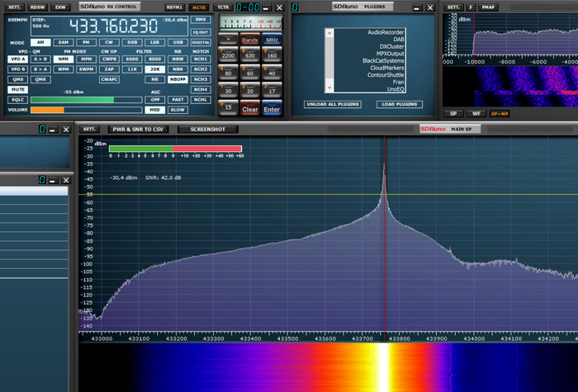This screenshot has height=392, width=578.
Task: Switch auxiliary display to SP+WF view
Action: tap(500, 114)
